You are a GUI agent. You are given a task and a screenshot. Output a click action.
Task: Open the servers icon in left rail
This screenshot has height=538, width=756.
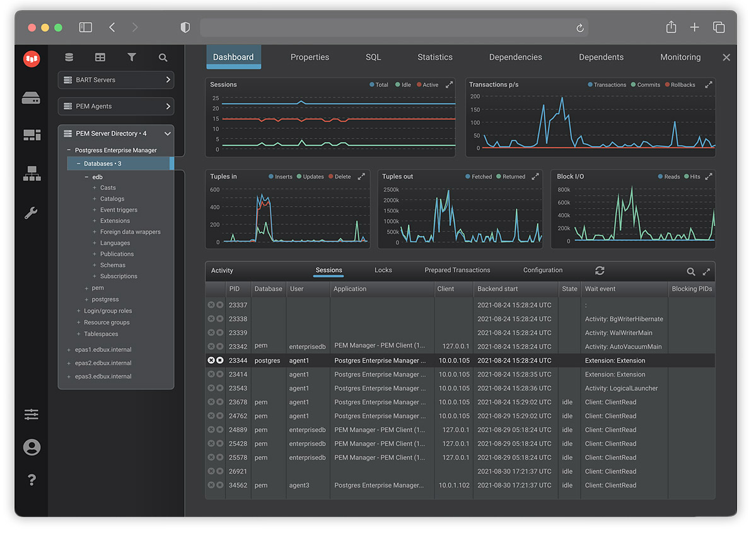[x=32, y=98]
